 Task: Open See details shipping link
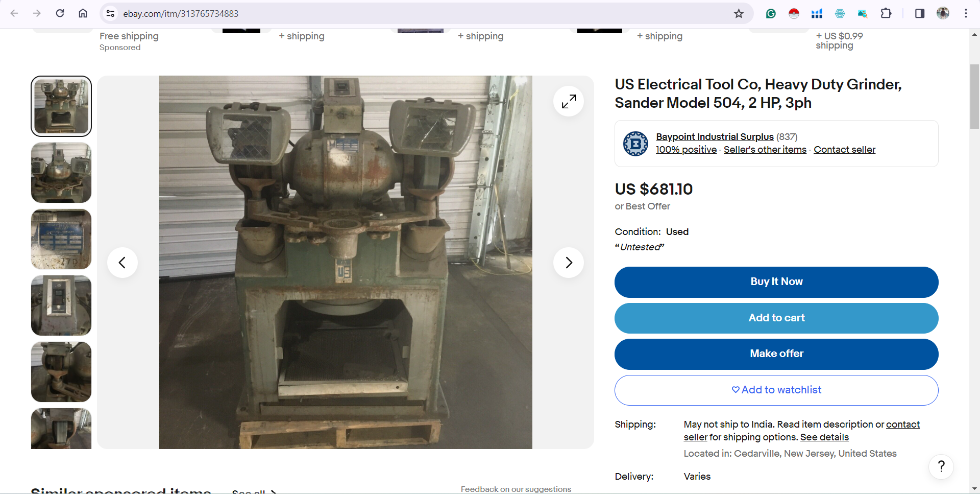[824, 437]
